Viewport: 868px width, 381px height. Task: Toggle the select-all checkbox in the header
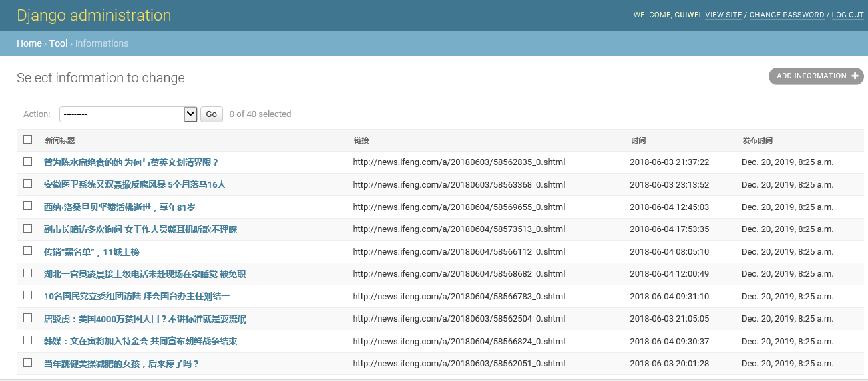coord(27,140)
